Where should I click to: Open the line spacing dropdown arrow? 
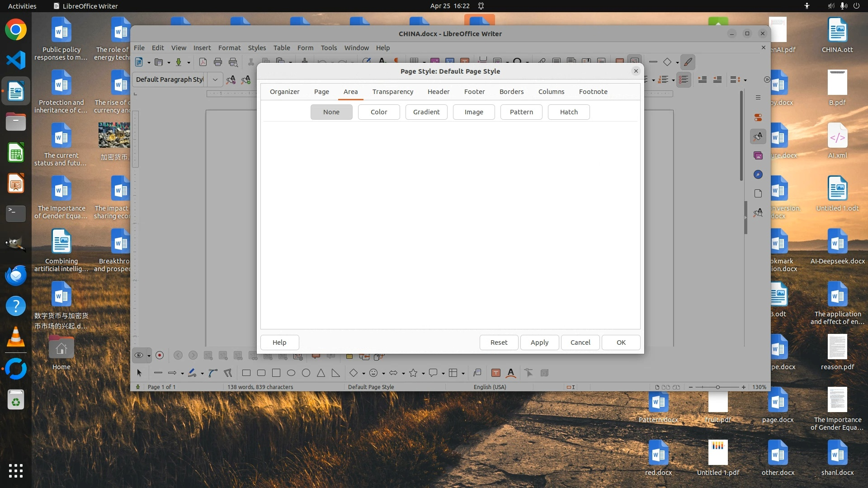click(x=745, y=80)
